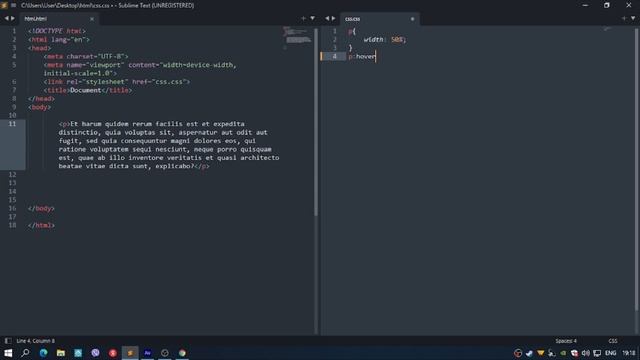Viewport: 640px width, 360px height.
Task: Open tab list dropdown in left pane
Action: [x=312, y=18]
